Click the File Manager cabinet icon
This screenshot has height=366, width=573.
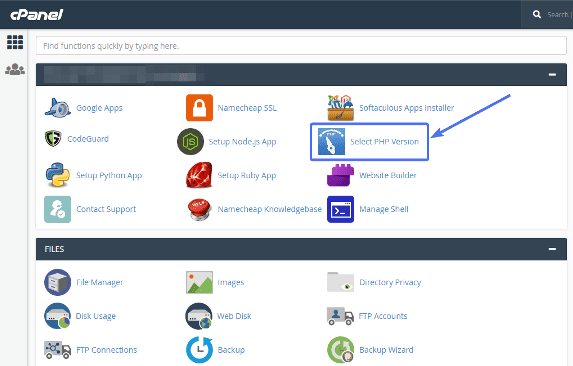coord(57,282)
